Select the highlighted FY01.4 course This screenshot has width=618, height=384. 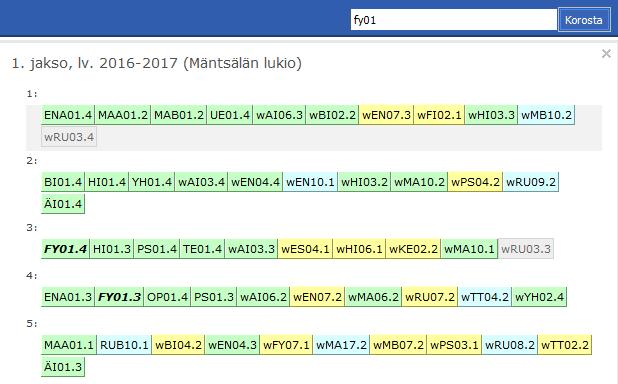click(65, 249)
